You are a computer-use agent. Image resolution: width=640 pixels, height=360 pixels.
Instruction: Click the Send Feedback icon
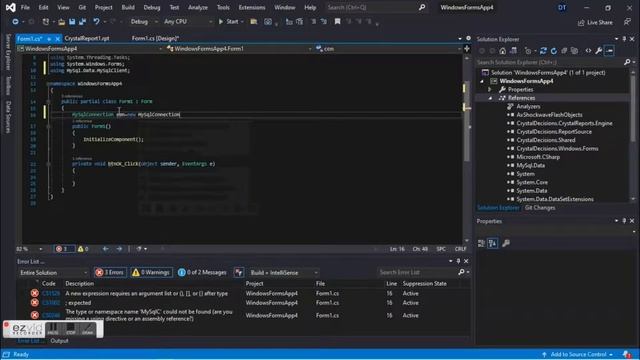click(x=627, y=22)
